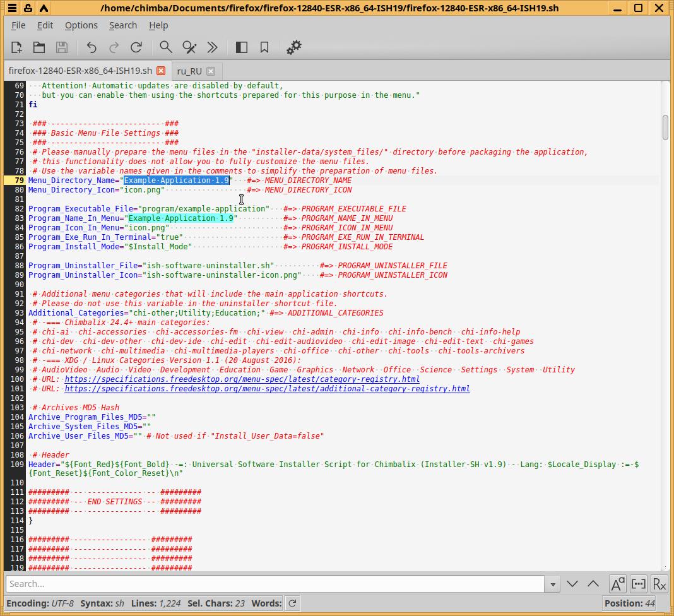Expand the search history dropdown arrow
Image resolution: width=674 pixels, height=616 pixels.
point(553,584)
